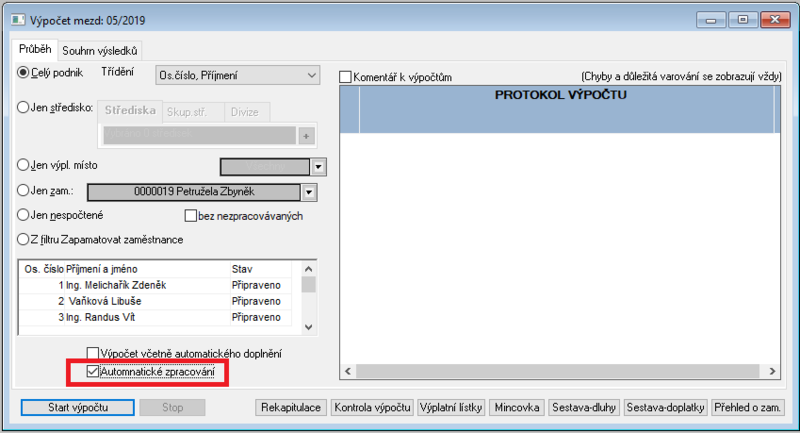Open the Mincovka button
This screenshot has width=800, height=433.
(x=517, y=407)
